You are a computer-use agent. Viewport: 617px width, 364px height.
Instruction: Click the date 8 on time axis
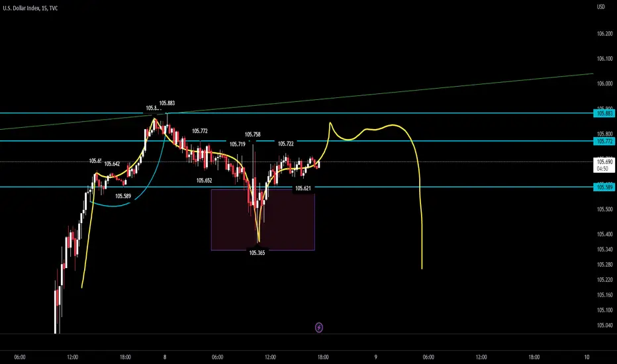click(x=165, y=357)
